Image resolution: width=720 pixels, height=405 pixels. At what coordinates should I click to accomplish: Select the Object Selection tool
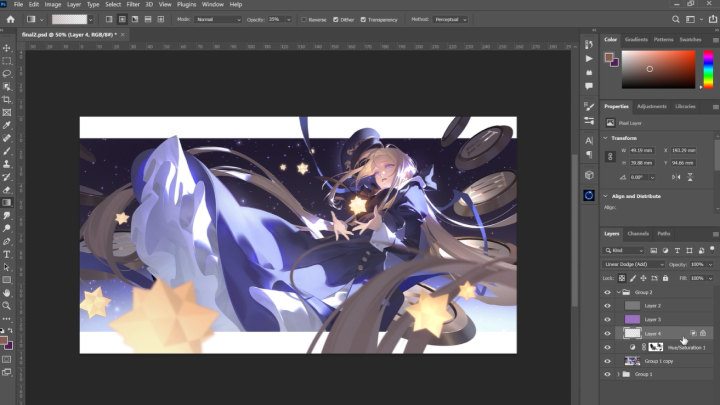click(x=7, y=86)
